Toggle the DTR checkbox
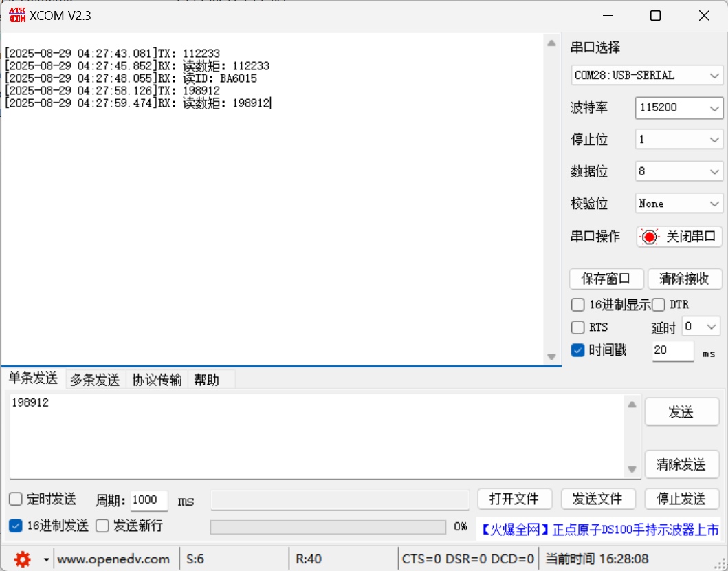Image resolution: width=728 pixels, height=571 pixels. tap(659, 305)
